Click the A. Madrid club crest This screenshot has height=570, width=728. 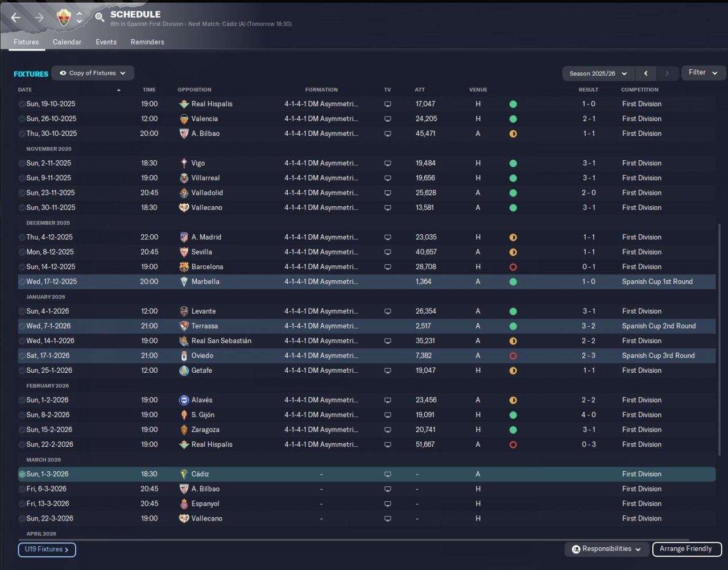point(184,237)
